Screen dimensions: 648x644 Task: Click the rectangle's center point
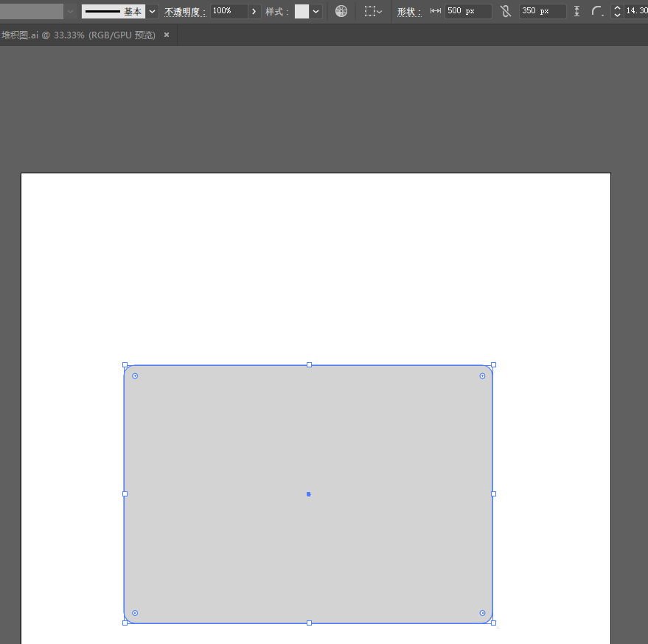click(309, 494)
